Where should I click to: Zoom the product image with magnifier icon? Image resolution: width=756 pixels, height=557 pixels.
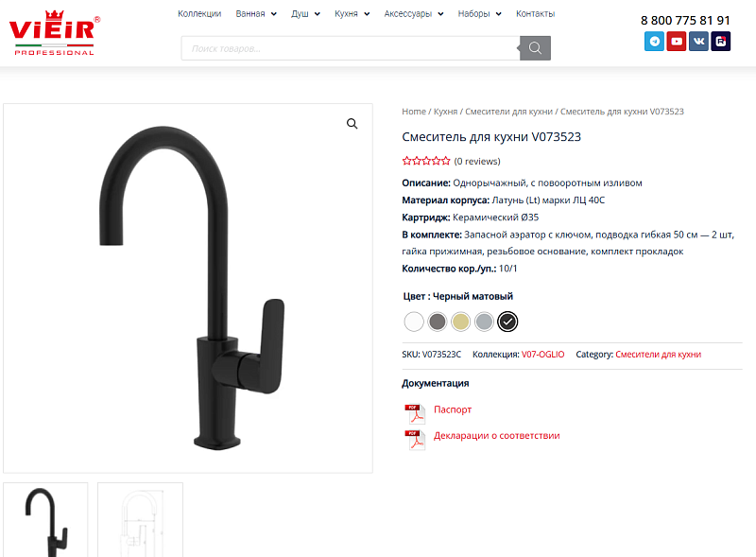(x=352, y=124)
